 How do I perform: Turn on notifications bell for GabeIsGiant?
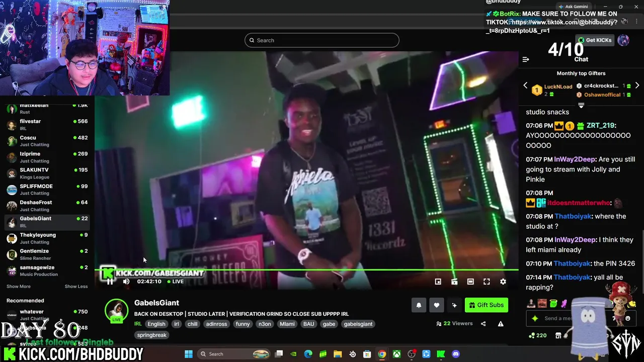419,305
